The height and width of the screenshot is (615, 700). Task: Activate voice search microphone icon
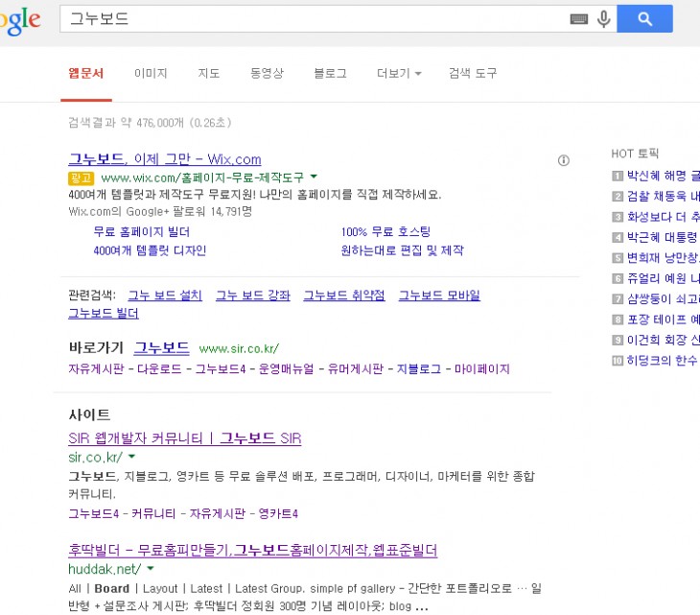603,19
